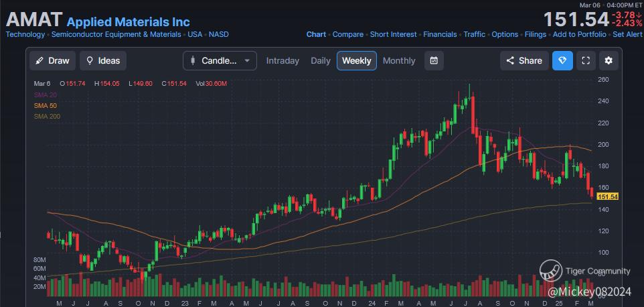Click Set Alert link
The image size is (644, 307).
(627, 34)
